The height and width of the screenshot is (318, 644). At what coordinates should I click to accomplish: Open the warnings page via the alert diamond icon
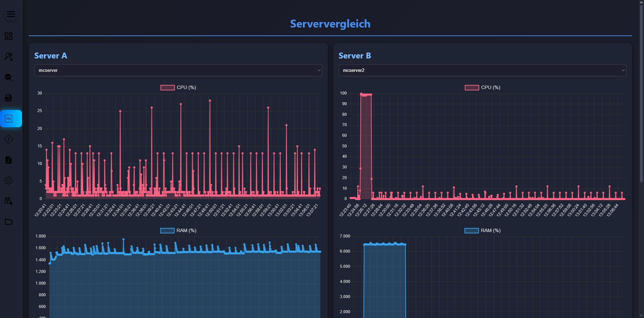tap(9, 139)
